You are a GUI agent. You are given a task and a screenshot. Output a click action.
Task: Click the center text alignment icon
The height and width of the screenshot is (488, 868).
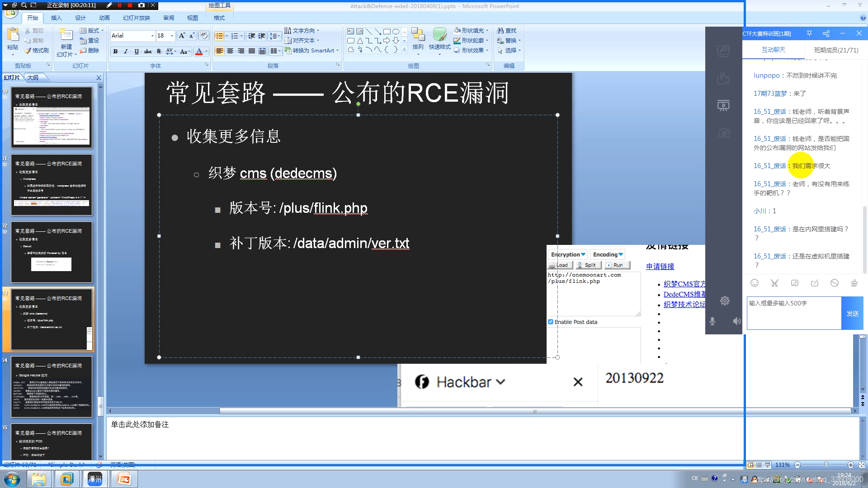click(x=230, y=51)
